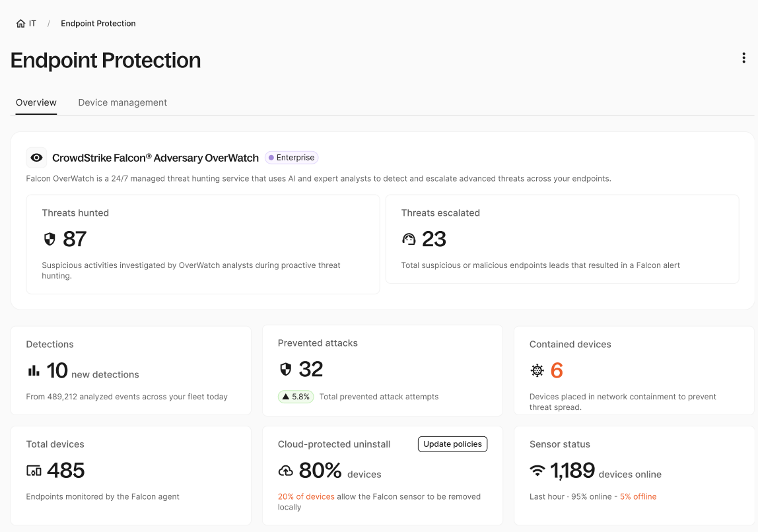Click the Wi-Fi sensor status icon

537,471
